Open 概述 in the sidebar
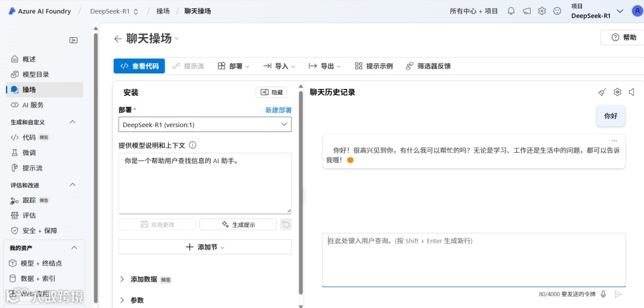 tap(44, 59)
